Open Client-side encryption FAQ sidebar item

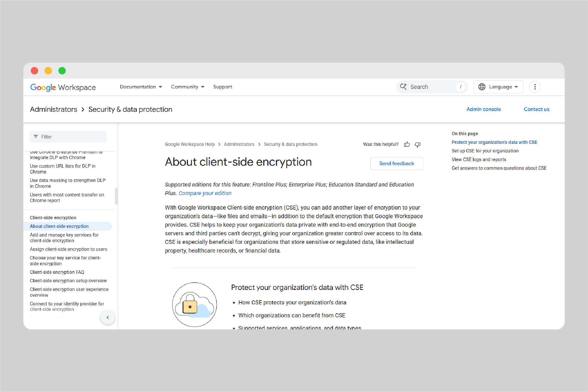57,272
